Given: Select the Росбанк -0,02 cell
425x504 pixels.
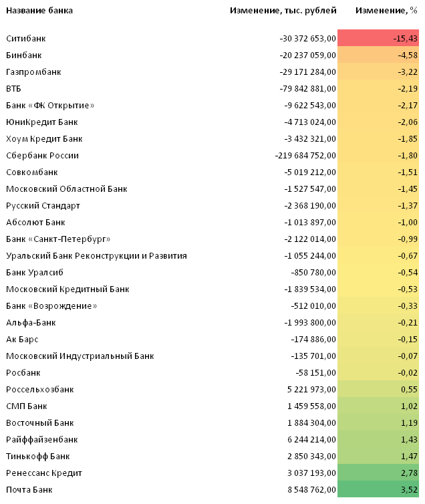Looking at the screenshot, I should point(378,372).
